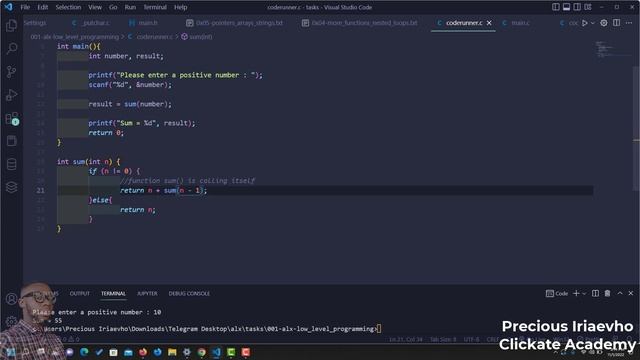Click the 'return n;' line in the editor
The image size is (640, 360).
138,209
